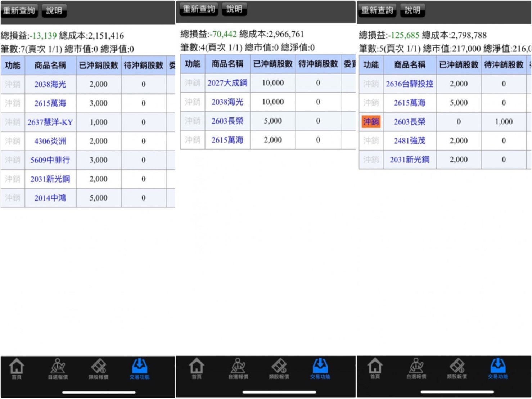Screen dimensions: 532x399
Task: Tap the 交易功能 icon in the right screenshot
Action: click(498, 368)
